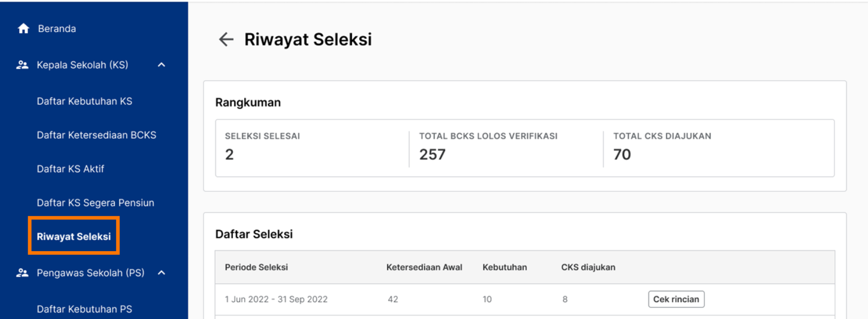The image size is (868, 319).
Task: Click the Pengawas Sekolah people icon
Action: pyautogui.click(x=22, y=273)
